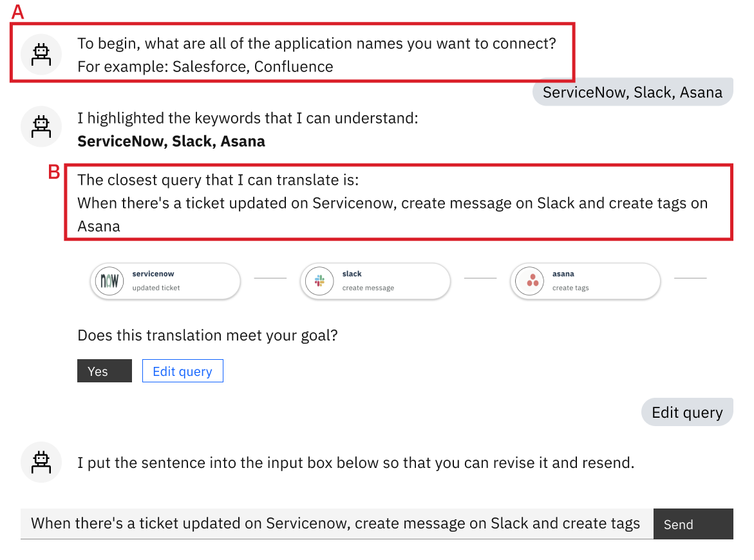This screenshot has width=754, height=560.
Task: Click the outlined blue Edit query button
Action: pyautogui.click(x=182, y=371)
